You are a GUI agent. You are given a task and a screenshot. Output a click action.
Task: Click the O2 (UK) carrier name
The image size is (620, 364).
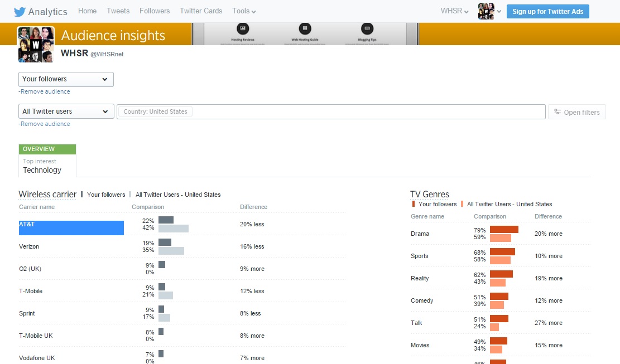[x=30, y=269]
